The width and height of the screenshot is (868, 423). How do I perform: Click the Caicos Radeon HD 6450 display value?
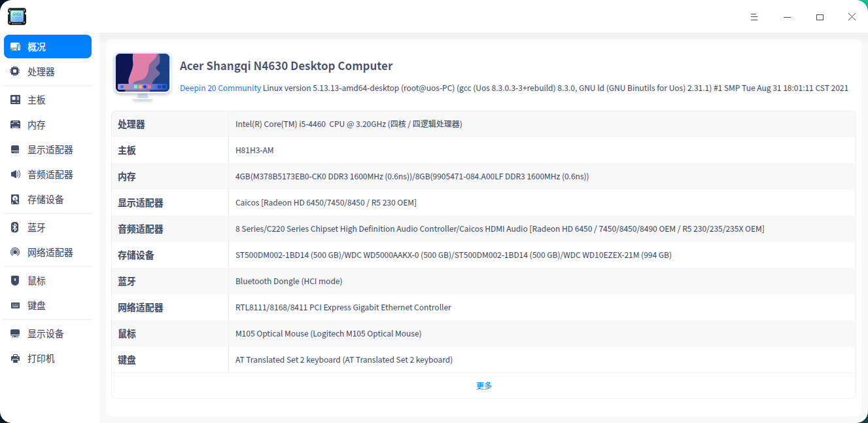tap(326, 202)
